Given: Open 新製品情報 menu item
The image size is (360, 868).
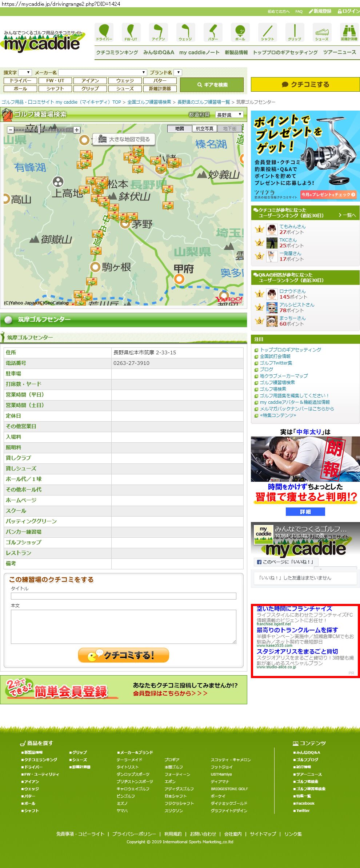Looking at the screenshot, I should (x=236, y=52).
